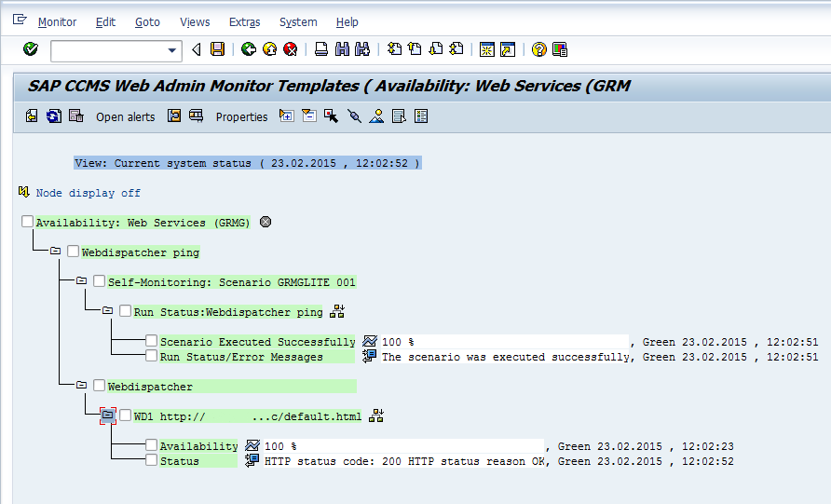
Task: Collapse the Self-Monitoring: Scenario GRMGLITE folder
Action: pos(81,280)
